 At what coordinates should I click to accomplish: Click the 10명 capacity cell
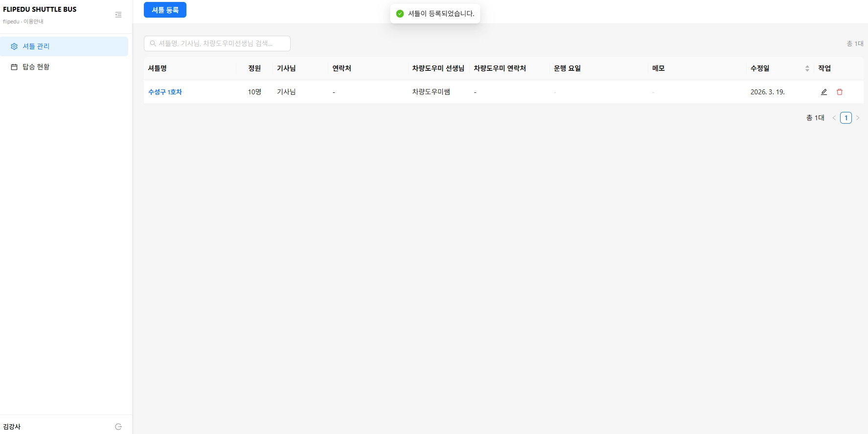tap(254, 92)
